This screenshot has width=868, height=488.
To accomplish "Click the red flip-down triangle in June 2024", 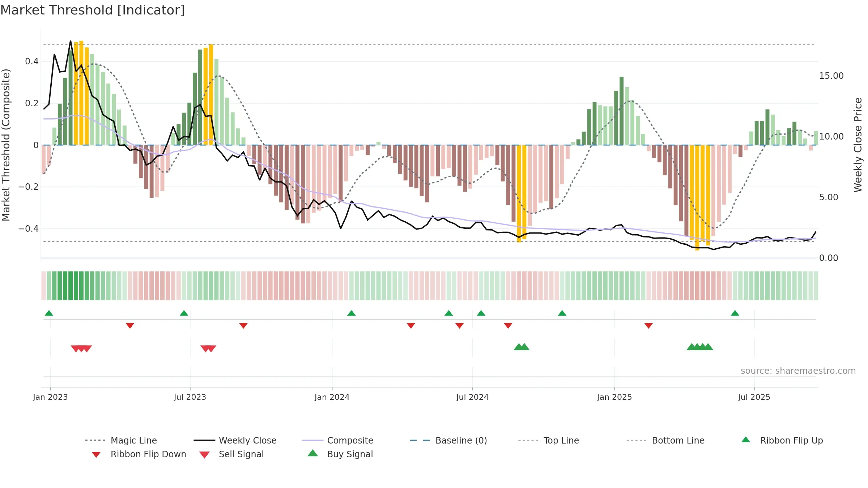I will 459,326.
